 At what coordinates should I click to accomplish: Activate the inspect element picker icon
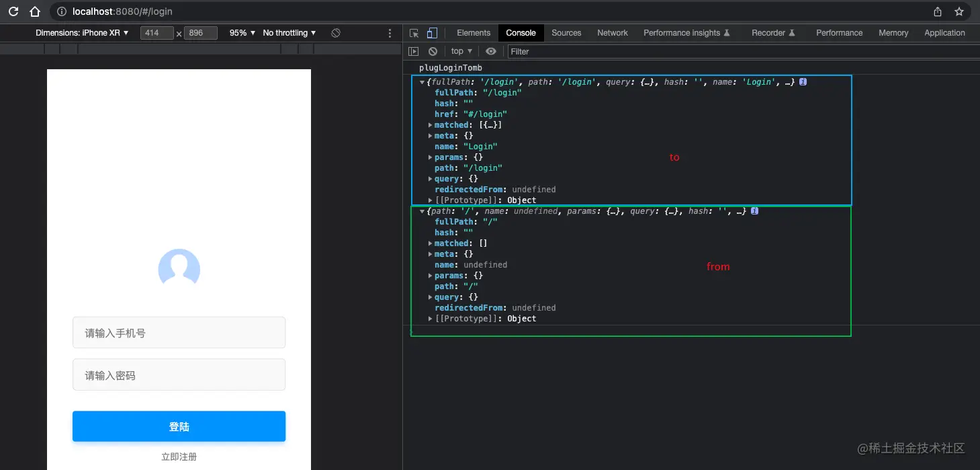tap(414, 33)
